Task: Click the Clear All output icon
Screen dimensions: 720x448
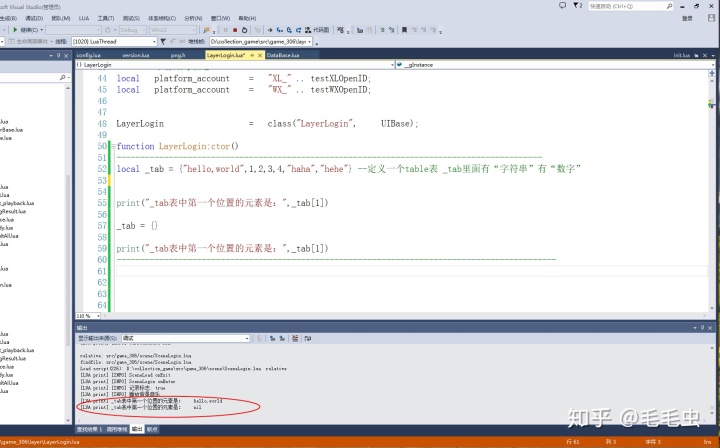Action: (295, 338)
